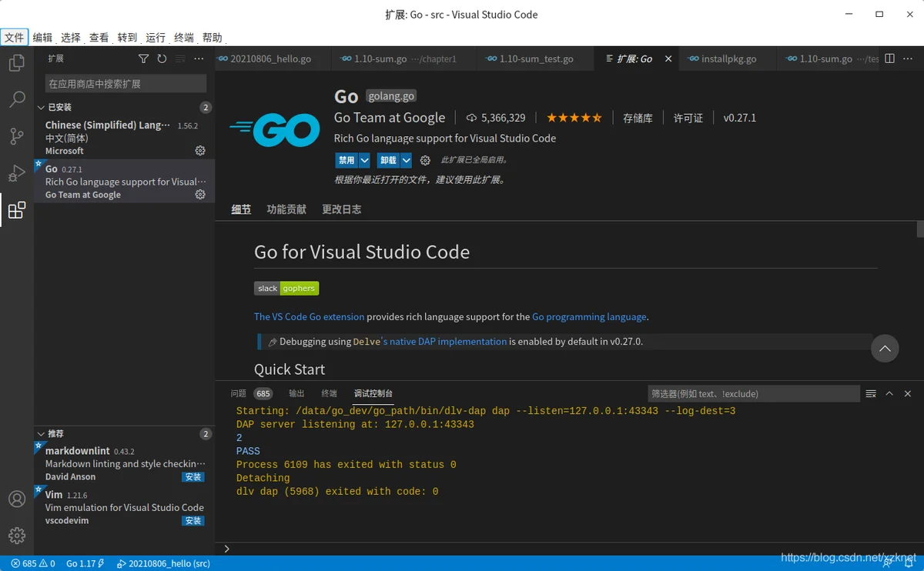Follow 'The VS Code Go extension' link
924x571 pixels.
(x=310, y=316)
